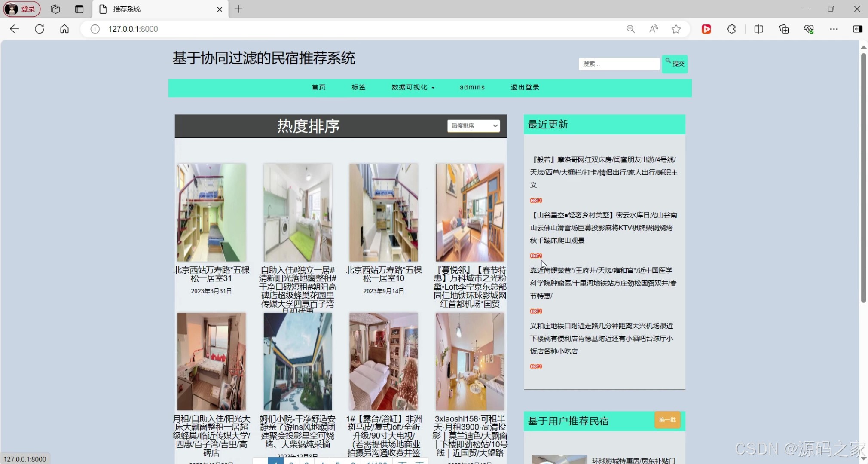
Task: Click the browser Home icon
Action: 64,29
